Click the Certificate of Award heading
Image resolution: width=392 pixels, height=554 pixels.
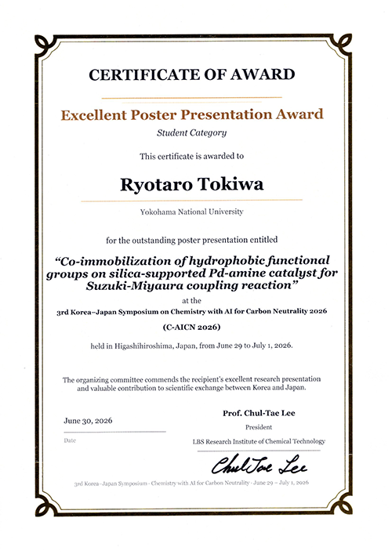pos(192,74)
